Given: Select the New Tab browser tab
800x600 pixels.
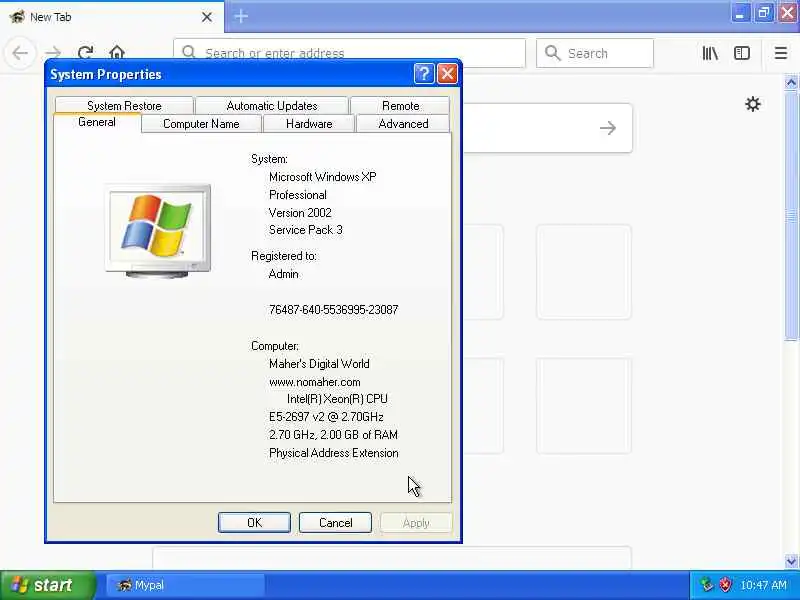Looking at the screenshot, I should 112,17.
